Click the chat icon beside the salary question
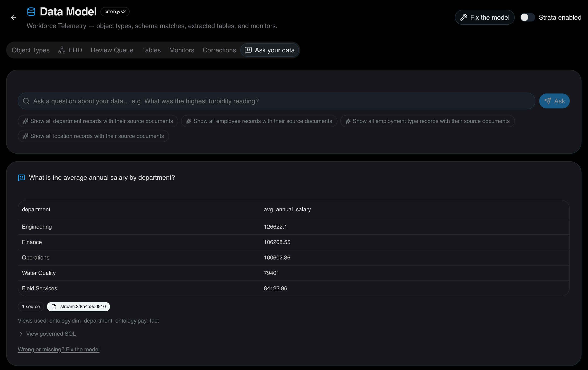Image resolution: width=588 pixels, height=370 pixels. (x=21, y=178)
